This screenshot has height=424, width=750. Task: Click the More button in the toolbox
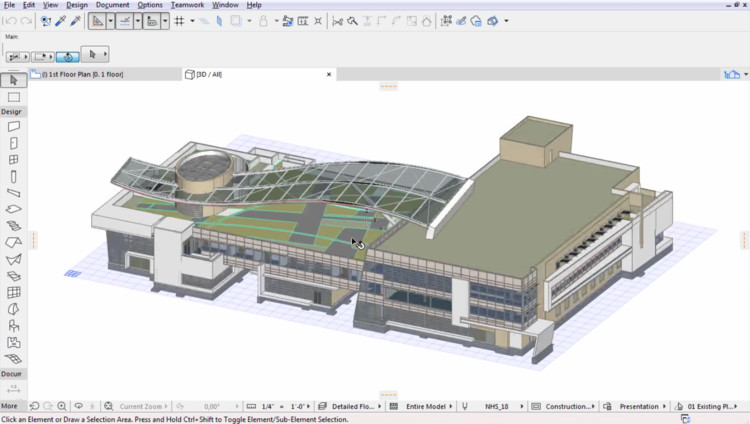coord(10,406)
